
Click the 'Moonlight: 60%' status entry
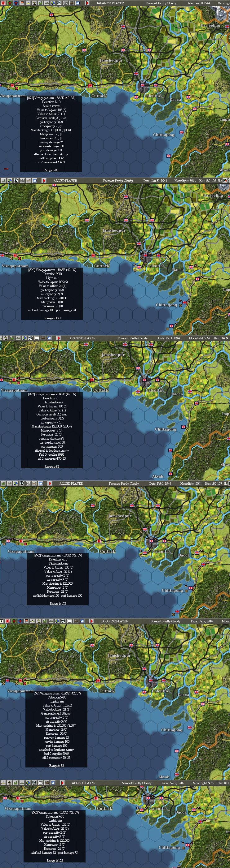(203, 783)
